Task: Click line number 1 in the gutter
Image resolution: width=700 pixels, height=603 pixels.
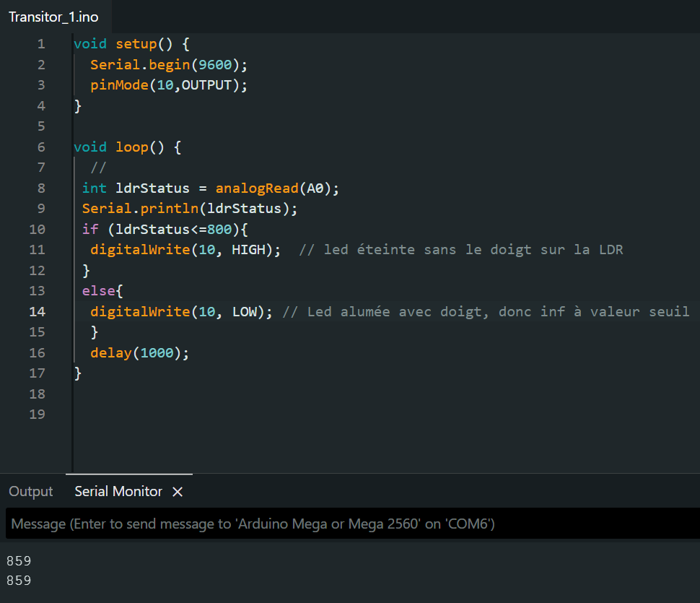Action: [41, 44]
